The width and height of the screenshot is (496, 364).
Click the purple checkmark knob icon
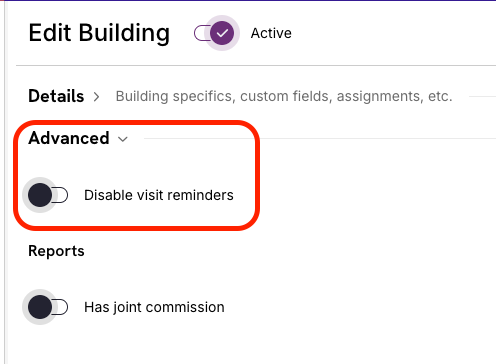[x=222, y=33]
